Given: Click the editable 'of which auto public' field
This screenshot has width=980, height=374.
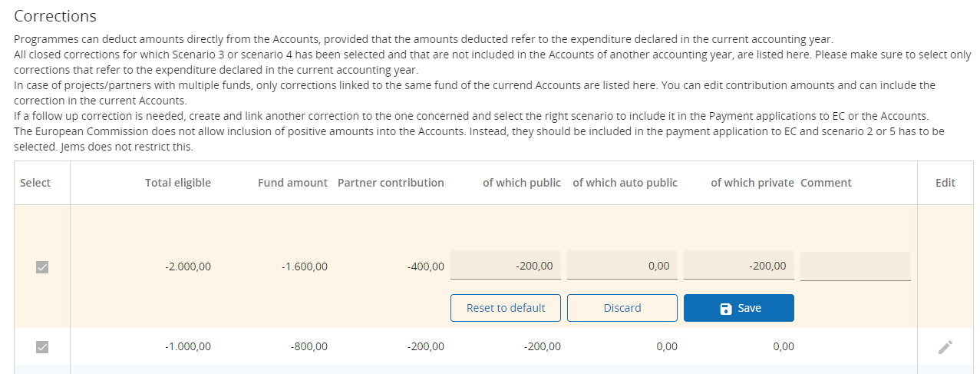Looking at the screenshot, I should (x=622, y=266).
